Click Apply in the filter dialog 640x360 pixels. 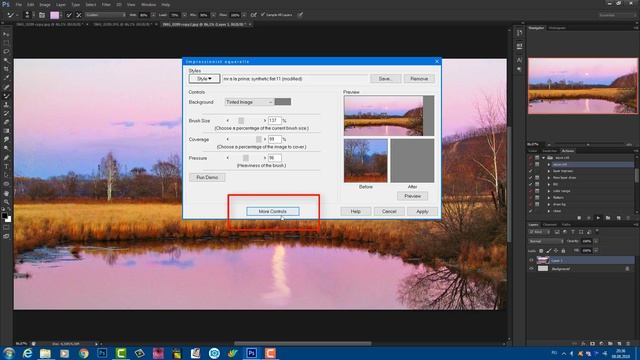click(x=422, y=211)
